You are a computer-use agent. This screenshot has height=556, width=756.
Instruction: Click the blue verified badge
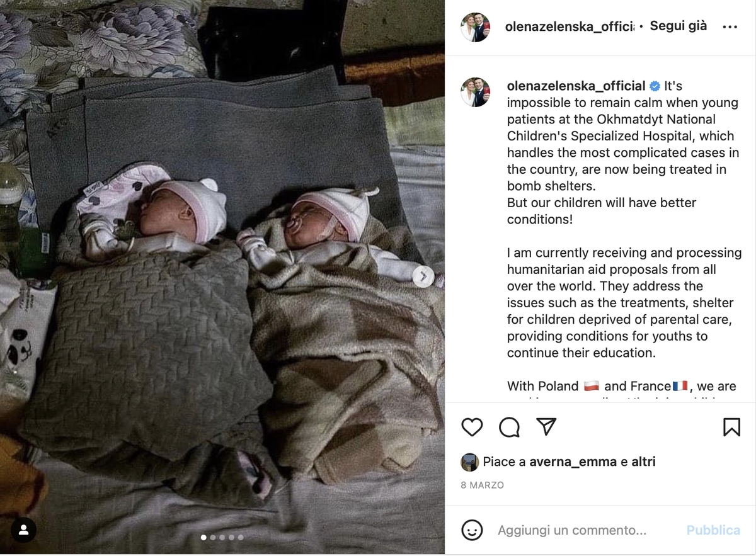[x=655, y=86]
